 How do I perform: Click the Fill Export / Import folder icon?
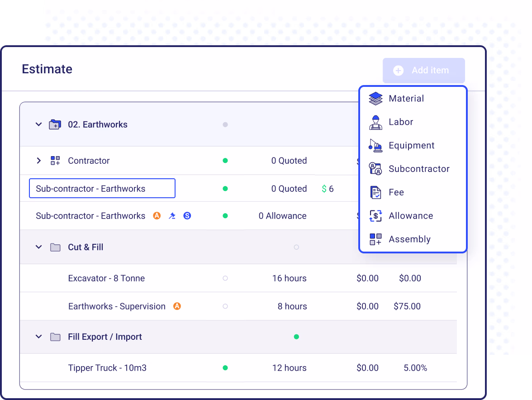tap(55, 337)
